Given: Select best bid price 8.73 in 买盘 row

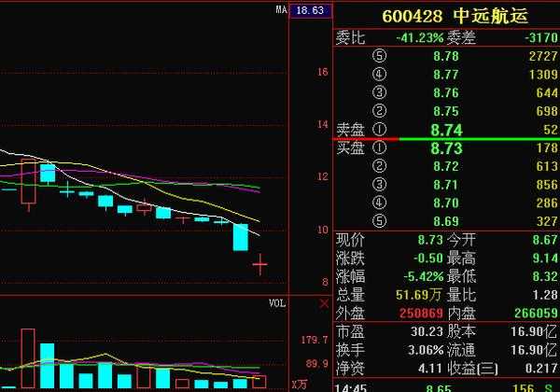Looking at the screenshot, I should click(x=446, y=148).
